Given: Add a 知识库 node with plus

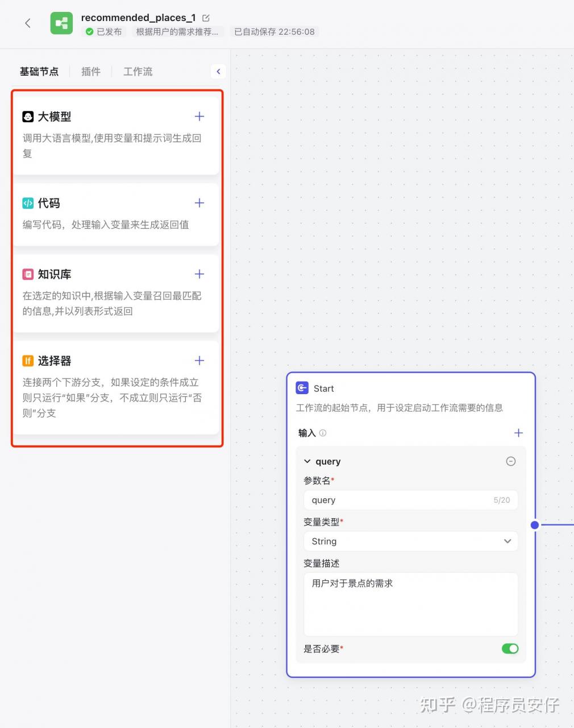Looking at the screenshot, I should (199, 274).
